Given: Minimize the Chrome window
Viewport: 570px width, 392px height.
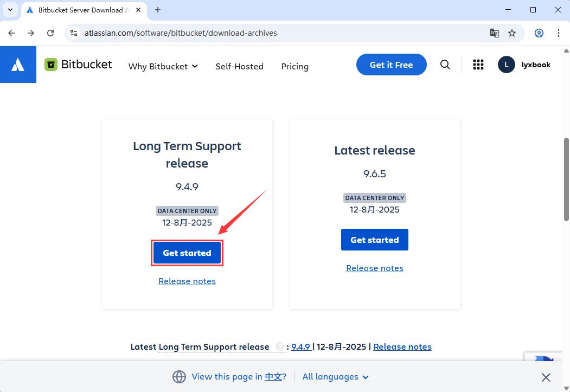Looking at the screenshot, I should 508,10.
